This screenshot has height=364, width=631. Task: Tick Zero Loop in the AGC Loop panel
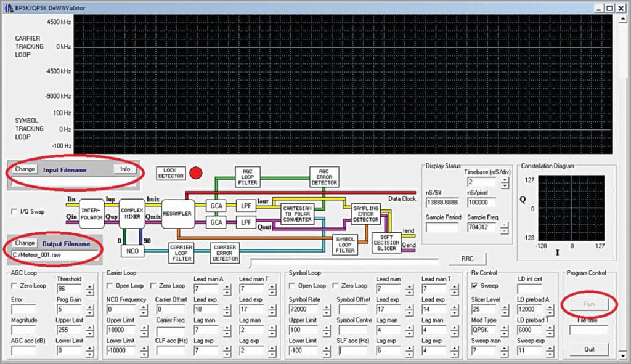point(15,286)
